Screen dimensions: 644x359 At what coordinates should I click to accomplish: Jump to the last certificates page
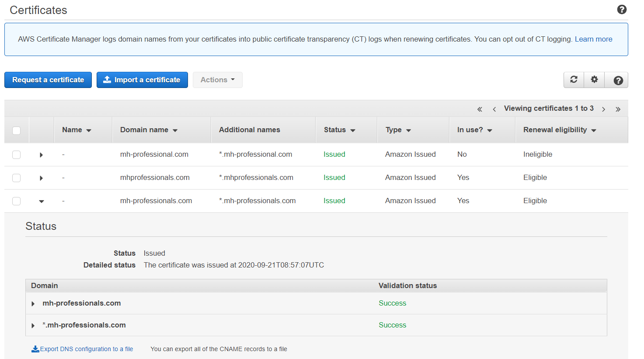tap(618, 109)
